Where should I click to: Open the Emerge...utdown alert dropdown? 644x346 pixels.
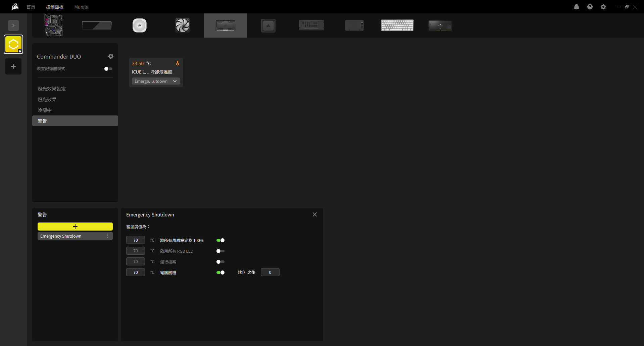tap(156, 81)
